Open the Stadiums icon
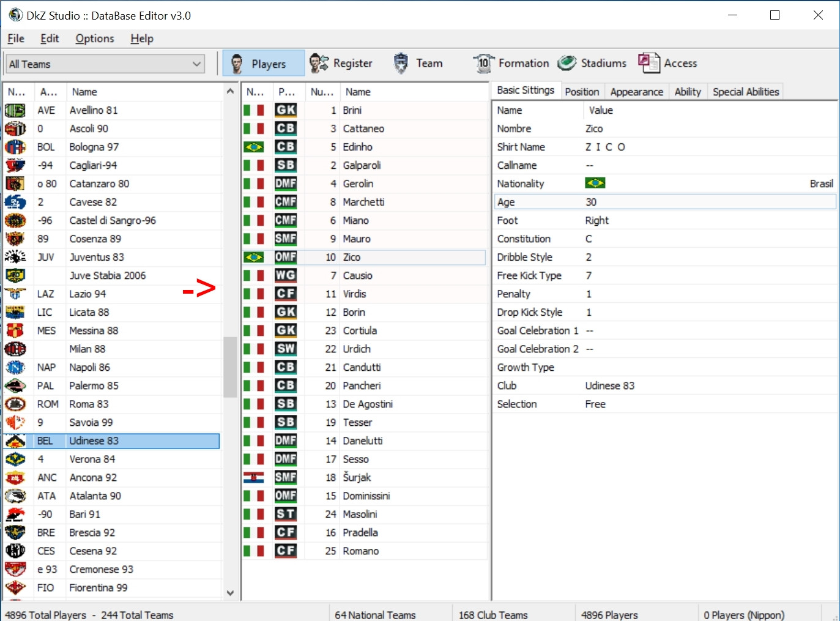 point(567,63)
